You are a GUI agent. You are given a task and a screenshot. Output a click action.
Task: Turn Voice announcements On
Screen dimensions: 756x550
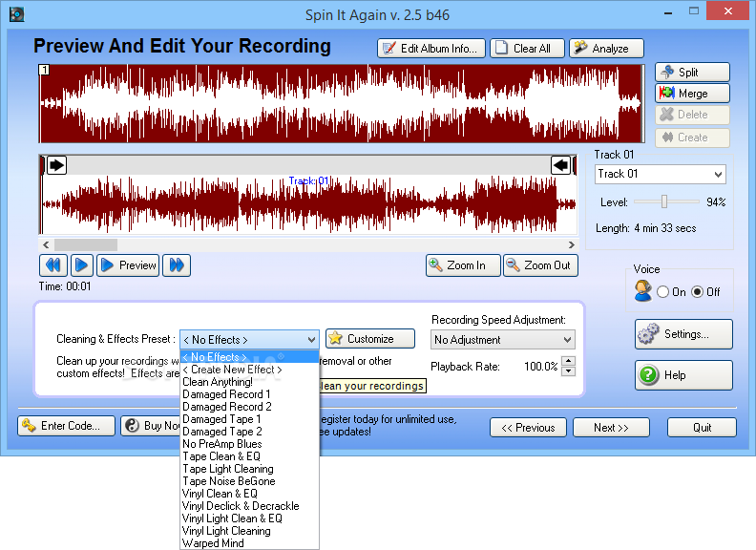point(663,292)
